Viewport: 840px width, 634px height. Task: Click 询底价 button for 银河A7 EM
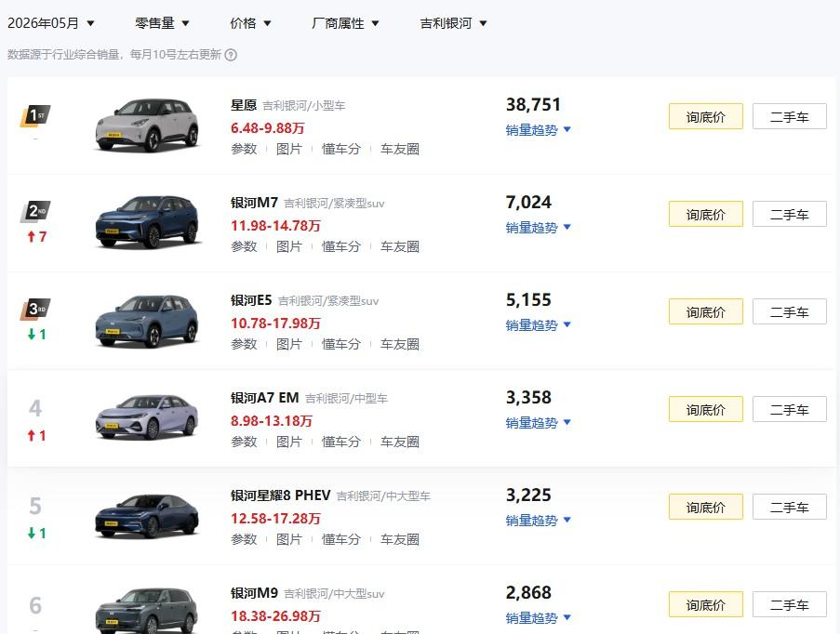pyautogui.click(x=705, y=409)
